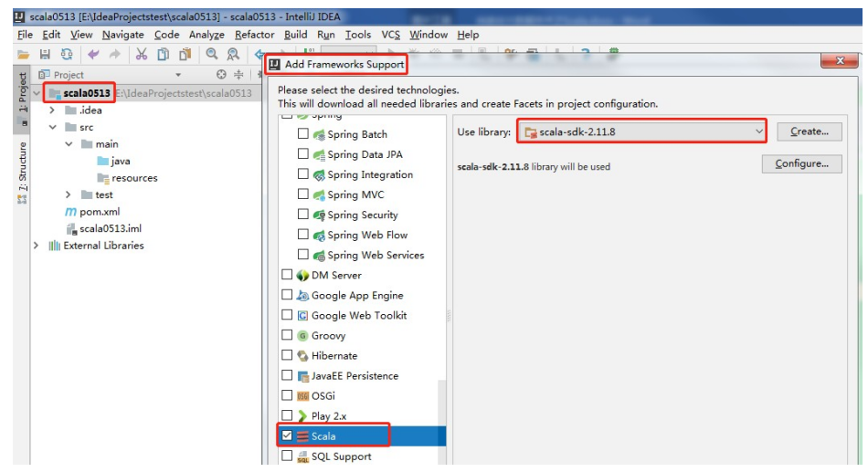Click the DM Server icon
Screen dimensions: 868x472
click(x=302, y=276)
